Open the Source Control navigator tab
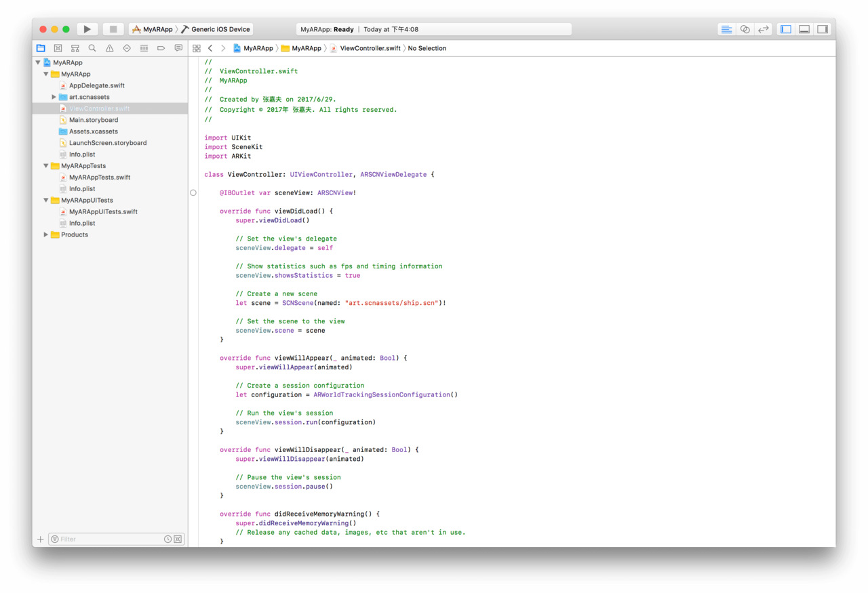Viewport: 868px width, 593px height. [x=58, y=48]
